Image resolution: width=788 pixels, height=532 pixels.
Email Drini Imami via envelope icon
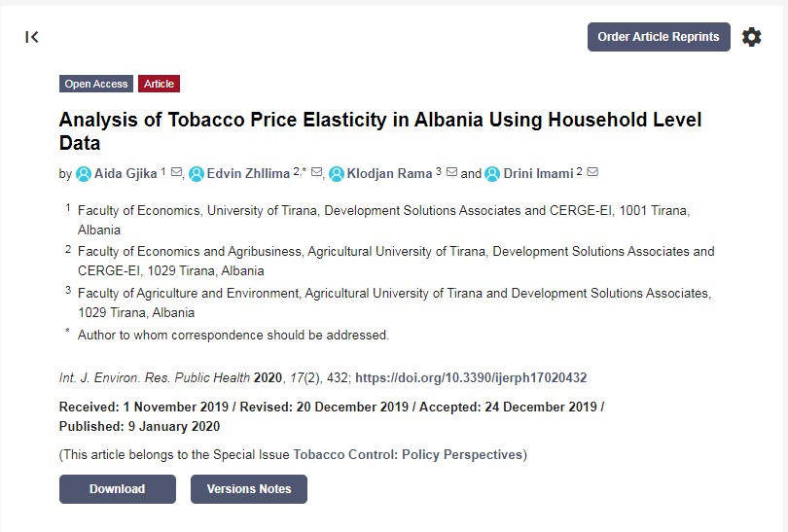click(x=592, y=173)
